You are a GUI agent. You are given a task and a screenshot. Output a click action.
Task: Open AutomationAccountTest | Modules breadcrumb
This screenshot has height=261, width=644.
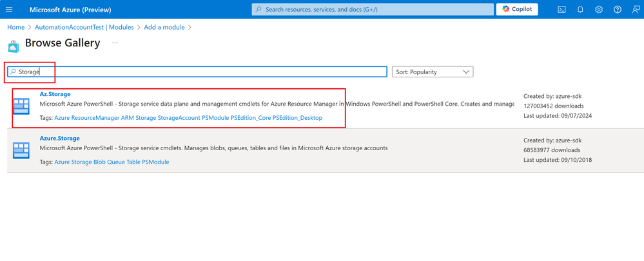click(x=84, y=27)
